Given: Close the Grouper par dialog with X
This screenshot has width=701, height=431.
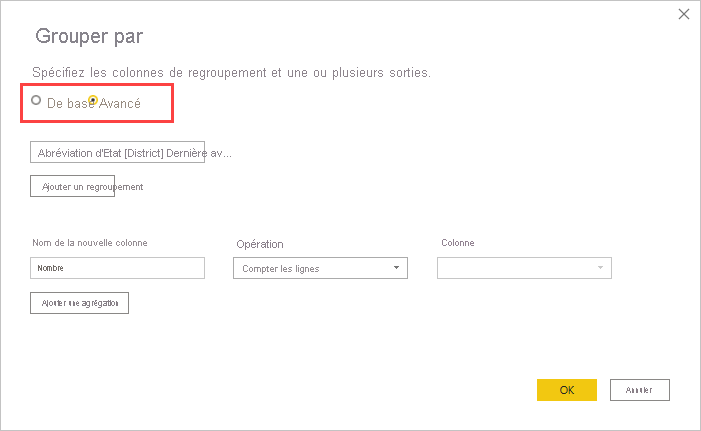Looking at the screenshot, I should [684, 14].
